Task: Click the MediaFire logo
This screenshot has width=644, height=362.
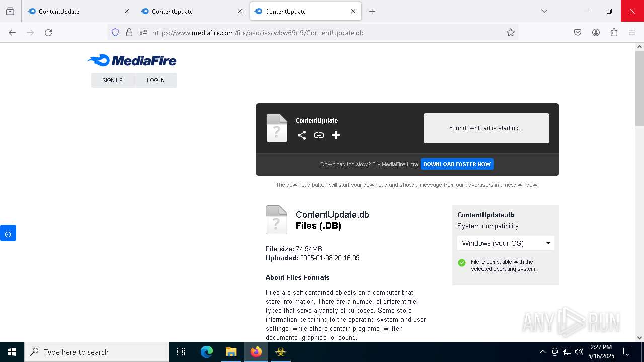Action: [131, 60]
